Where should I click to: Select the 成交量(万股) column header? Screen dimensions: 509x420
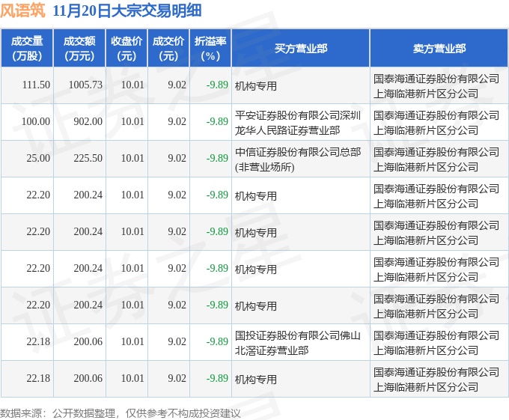click(x=27, y=49)
